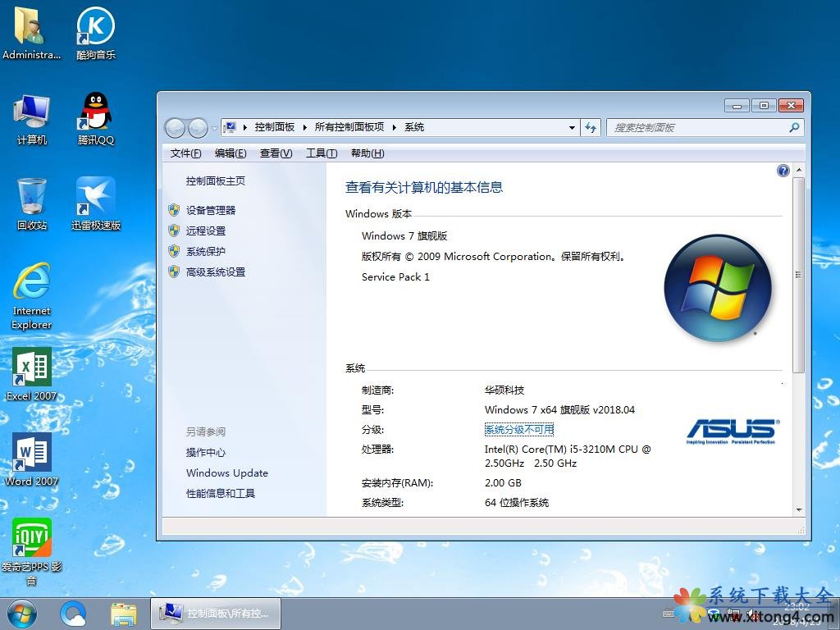Image resolution: width=840 pixels, height=630 pixels.
Task: Open help via the blue question mark
Action: tap(783, 171)
